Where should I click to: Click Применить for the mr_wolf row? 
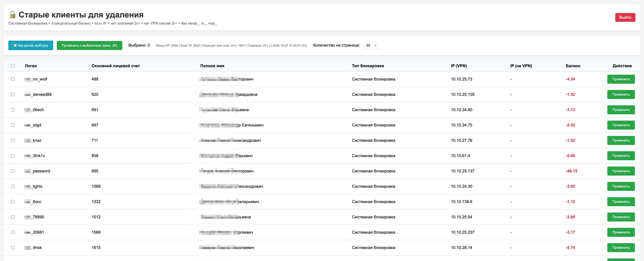coord(621,79)
